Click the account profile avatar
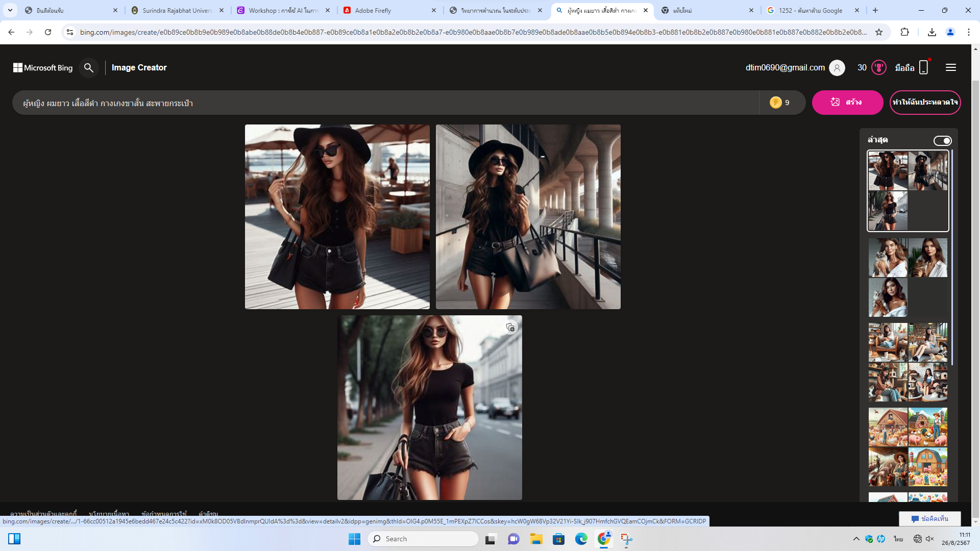 pos(837,67)
